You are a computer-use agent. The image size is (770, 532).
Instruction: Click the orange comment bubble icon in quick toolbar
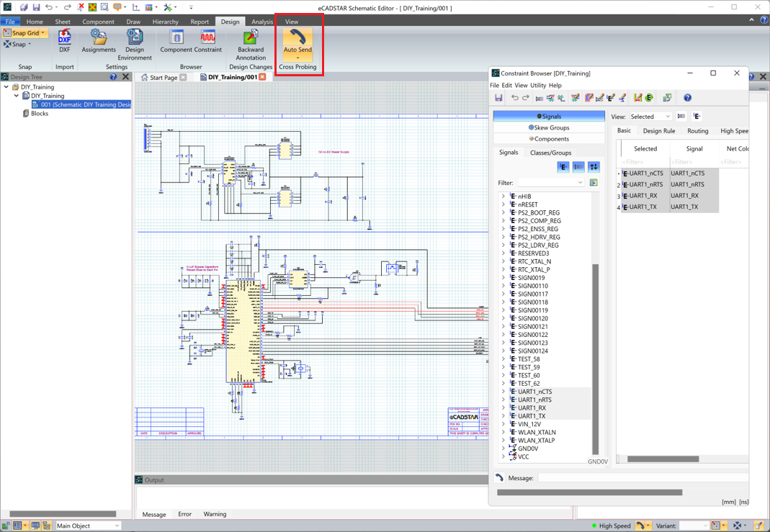tap(117, 7)
